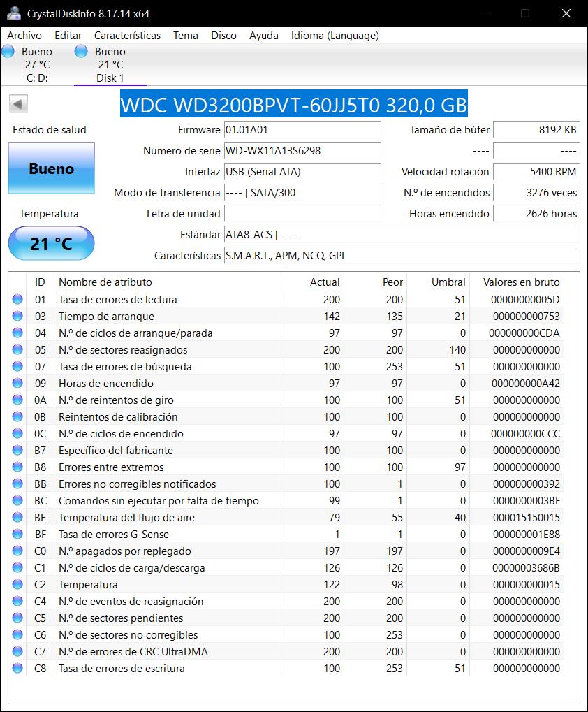Click the Nombre de atributo column header
This screenshot has width=588, height=712.
tap(168, 282)
